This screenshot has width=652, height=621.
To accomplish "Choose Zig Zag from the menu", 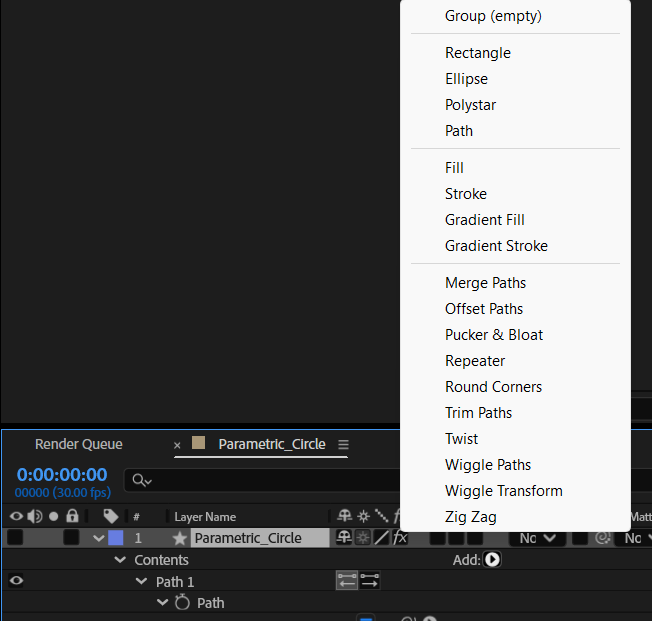I will point(471,517).
